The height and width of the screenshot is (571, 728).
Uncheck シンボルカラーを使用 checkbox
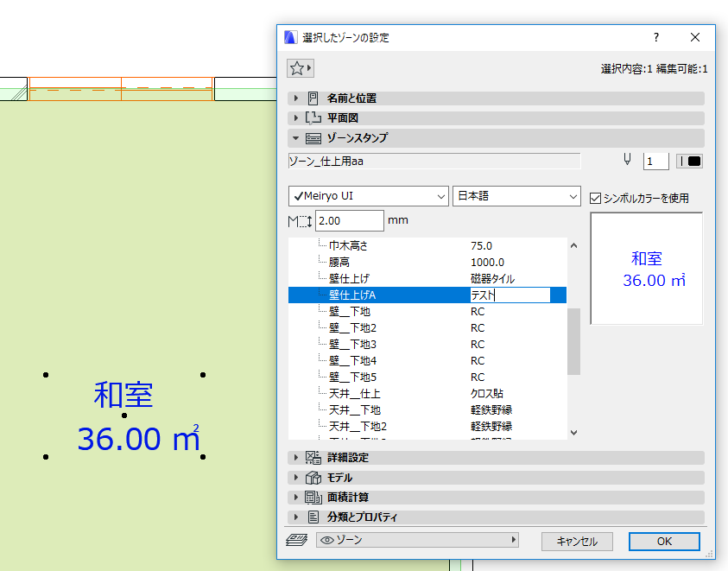point(595,199)
